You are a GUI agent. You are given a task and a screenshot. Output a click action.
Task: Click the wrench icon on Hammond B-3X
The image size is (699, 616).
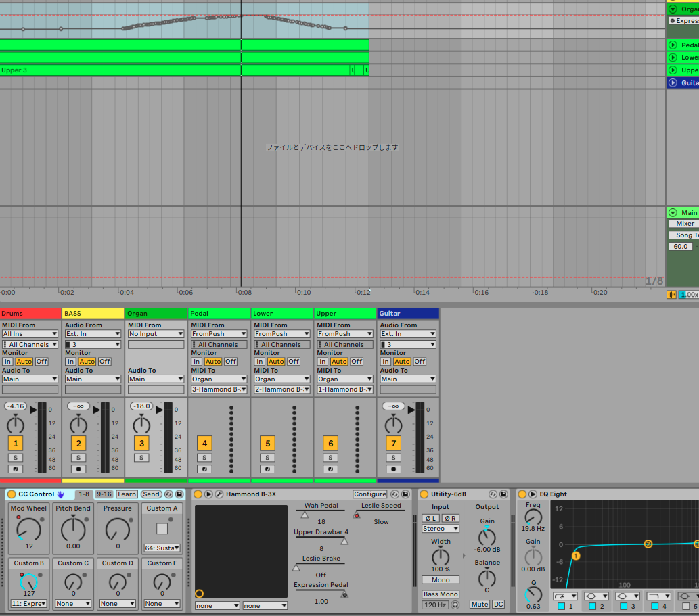(219, 494)
